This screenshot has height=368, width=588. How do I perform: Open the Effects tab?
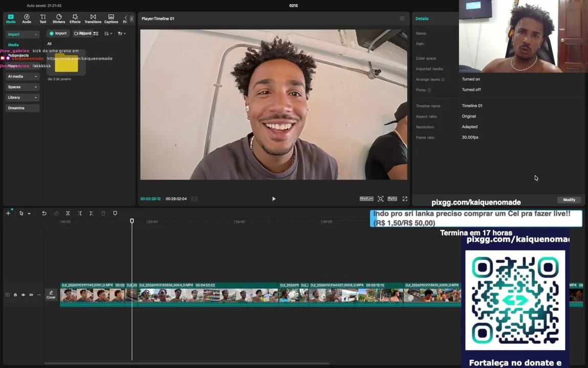click(x=75, y=19)
